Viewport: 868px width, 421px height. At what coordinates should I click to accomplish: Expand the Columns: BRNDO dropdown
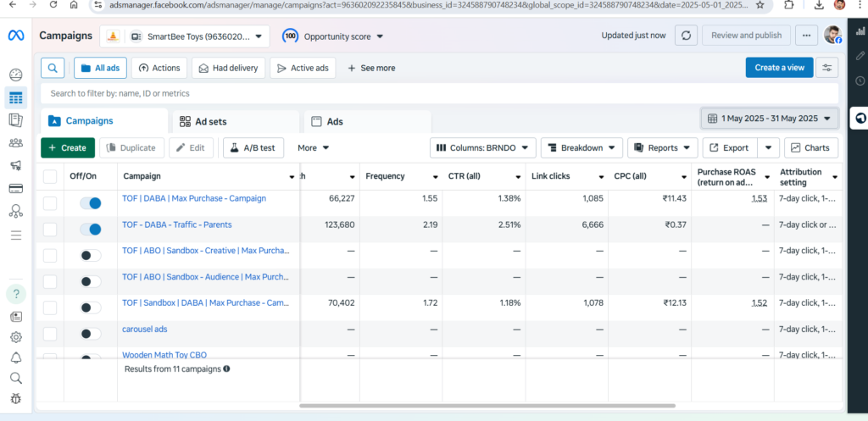pos(483,148)
